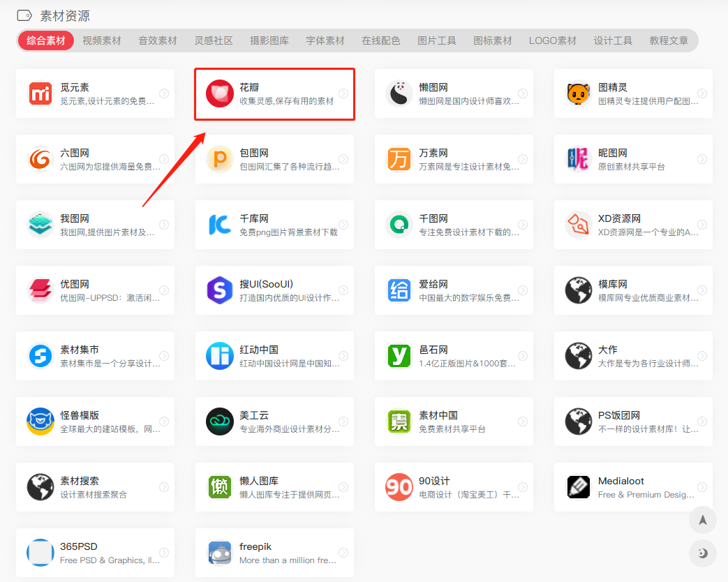Click the 90设计 red icon
The image size is (728, 582).
pos(399,487)
